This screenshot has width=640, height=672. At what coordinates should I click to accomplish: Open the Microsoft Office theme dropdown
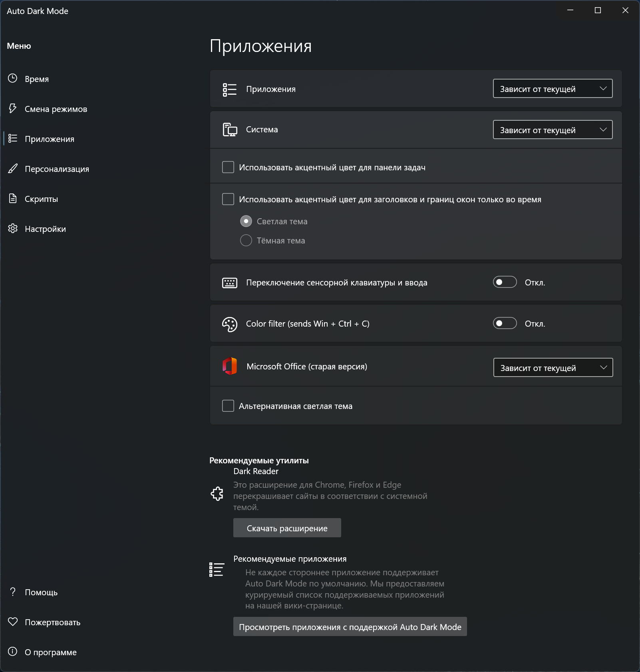553,368
